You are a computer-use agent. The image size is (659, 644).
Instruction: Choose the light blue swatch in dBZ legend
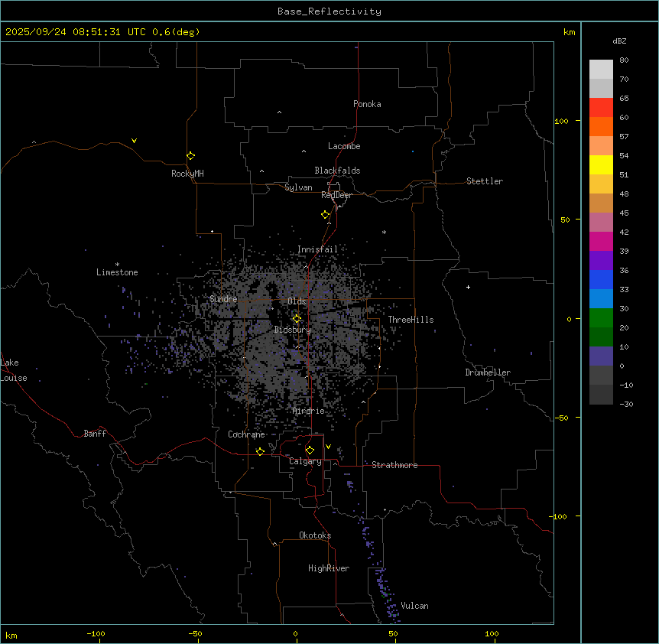[x=601, y=298]
